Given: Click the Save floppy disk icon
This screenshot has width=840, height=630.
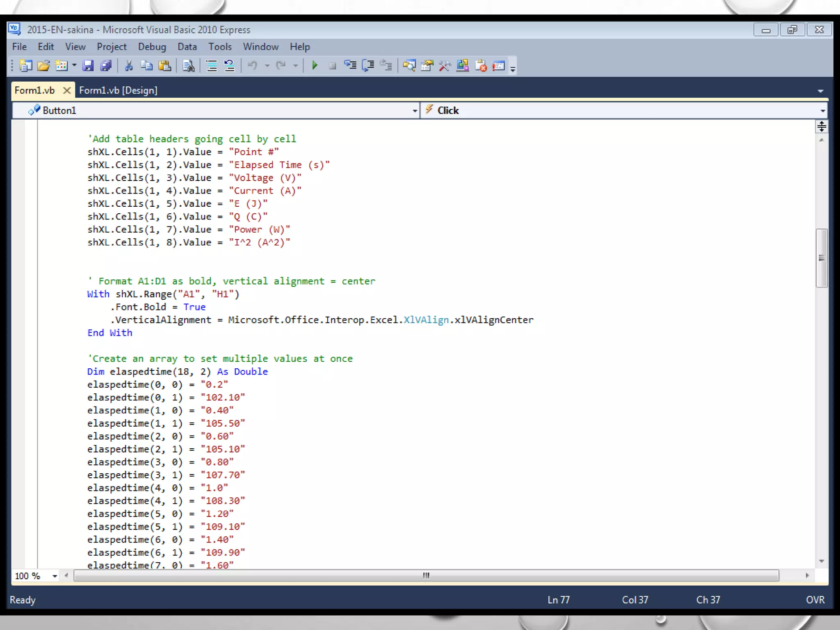Looking at the screenshot, I should 88,66.
